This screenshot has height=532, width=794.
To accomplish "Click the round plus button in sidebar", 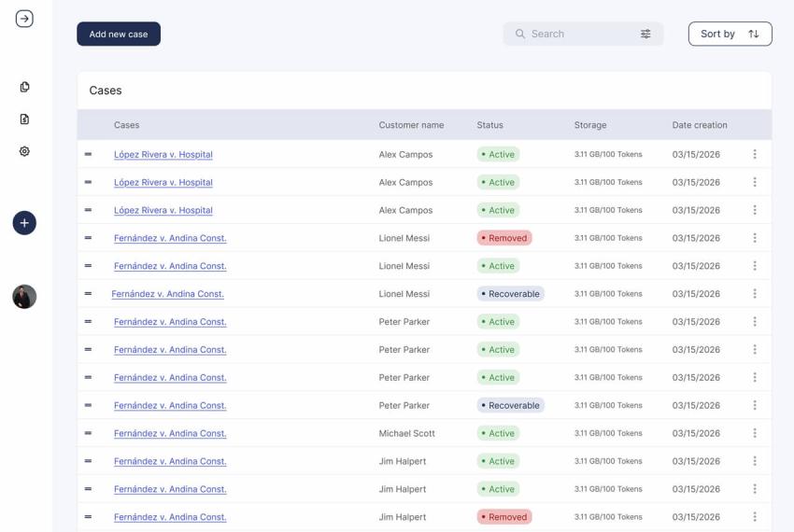I will pos(24,223).
